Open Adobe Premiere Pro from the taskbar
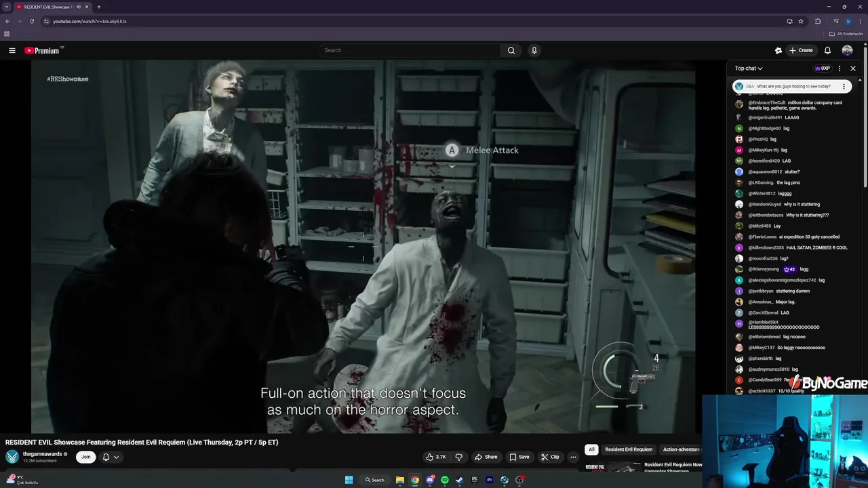Viewport: 868px width, 488px height. [490, 480]
